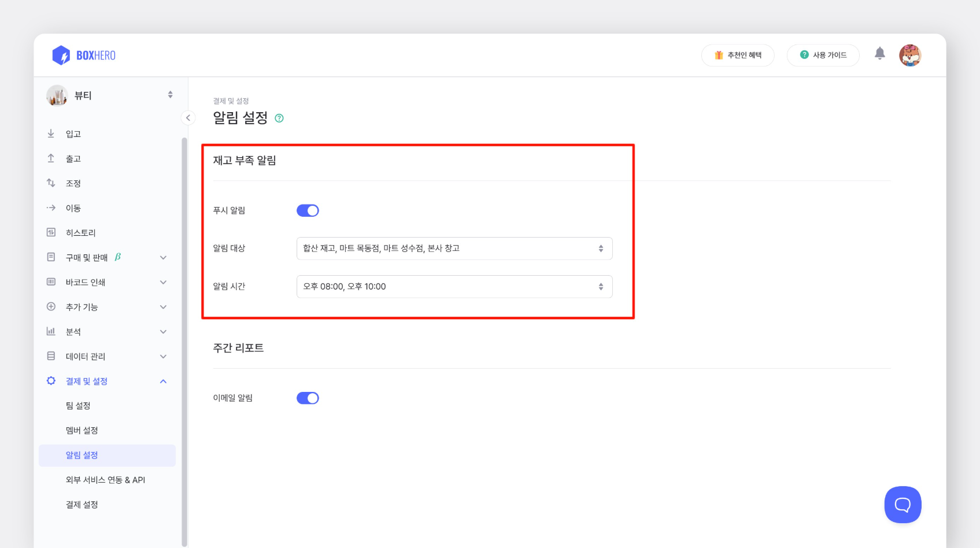980x548 pixels.
Task: Open the 알림 대상 selection dropdown
Action: tap(454, 248)
